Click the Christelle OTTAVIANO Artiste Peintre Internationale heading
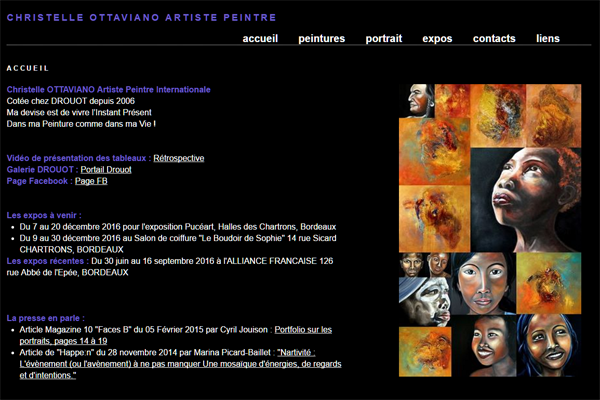600x400 pixels. (108, 90)
